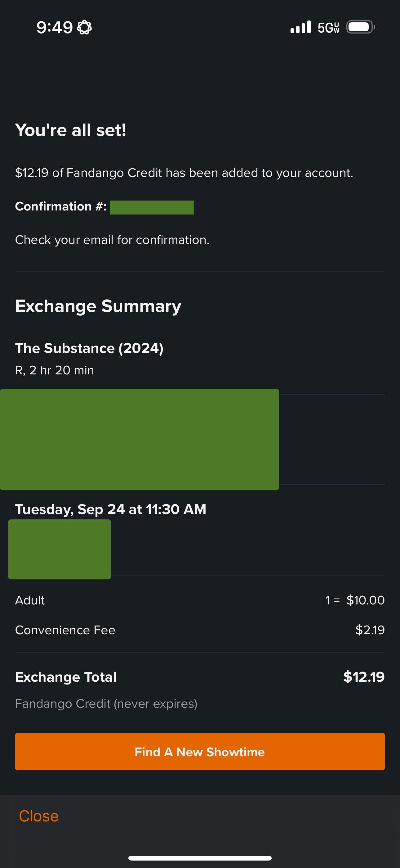This screenshot has height=868, width=400.
Task: Tap the Exchange Summary heading
Action: coord(98,306)
